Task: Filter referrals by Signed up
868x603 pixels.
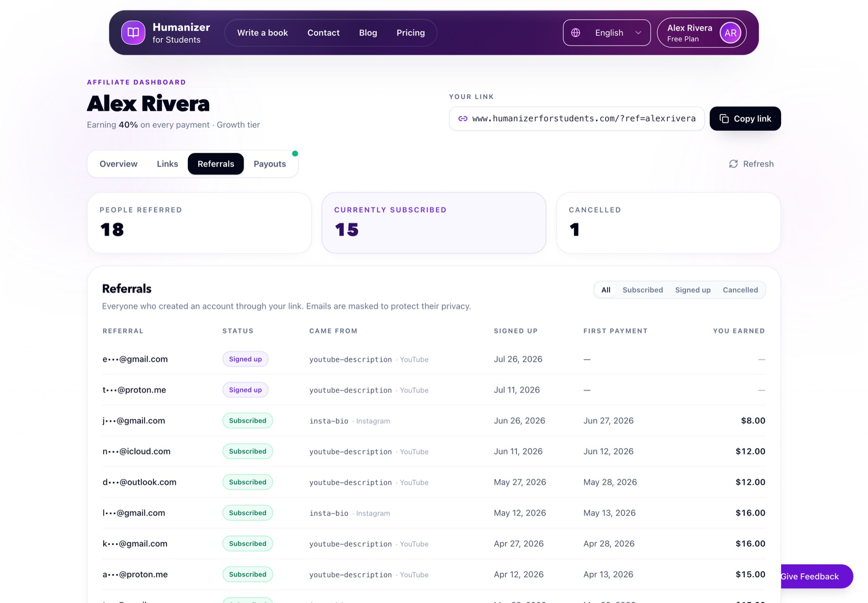Action: click(x=693, y=290)
